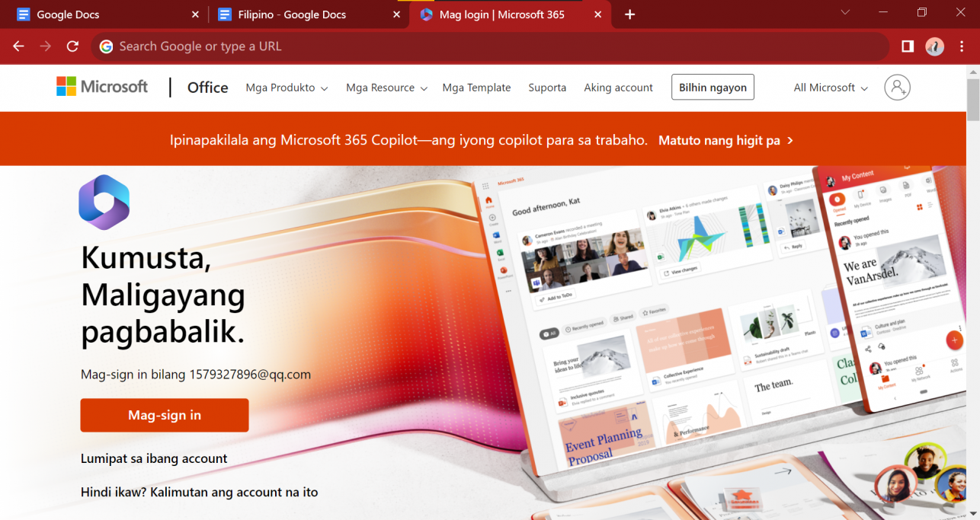
Task: Click the Microsoft 365 Copilot logo
Action: click(x=104, y=201)
